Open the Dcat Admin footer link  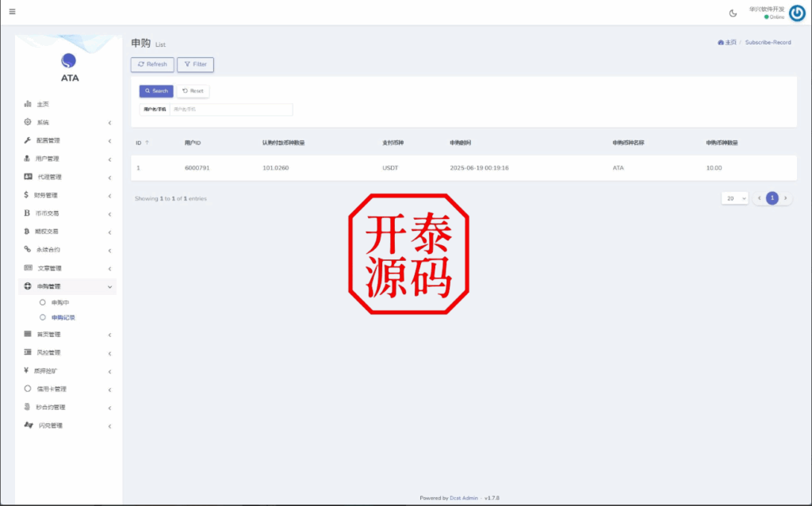point(463,498)
